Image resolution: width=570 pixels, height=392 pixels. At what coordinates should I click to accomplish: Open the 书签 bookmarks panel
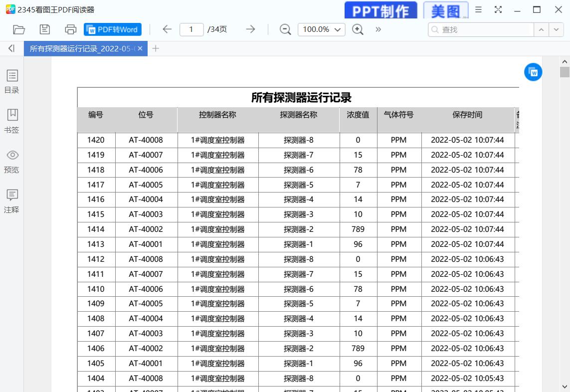tap(12, 121)
